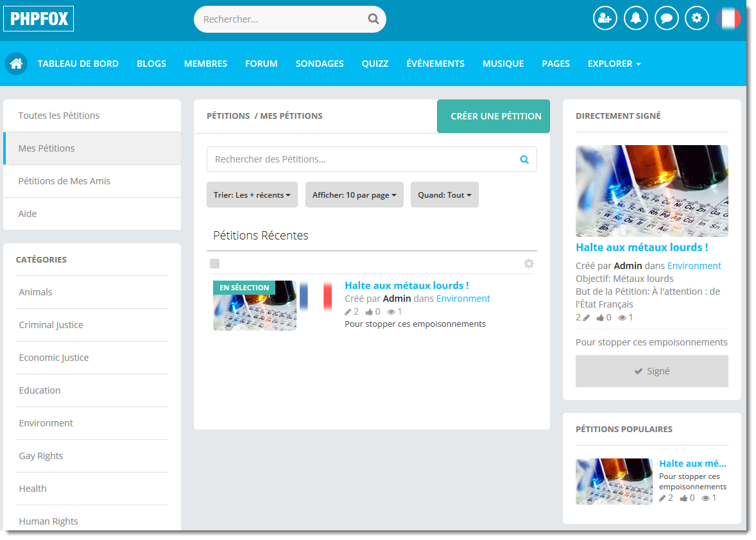This screenshot has height=540, width=756.
Task: Click signature pencil count in list row
Action: 352,312
